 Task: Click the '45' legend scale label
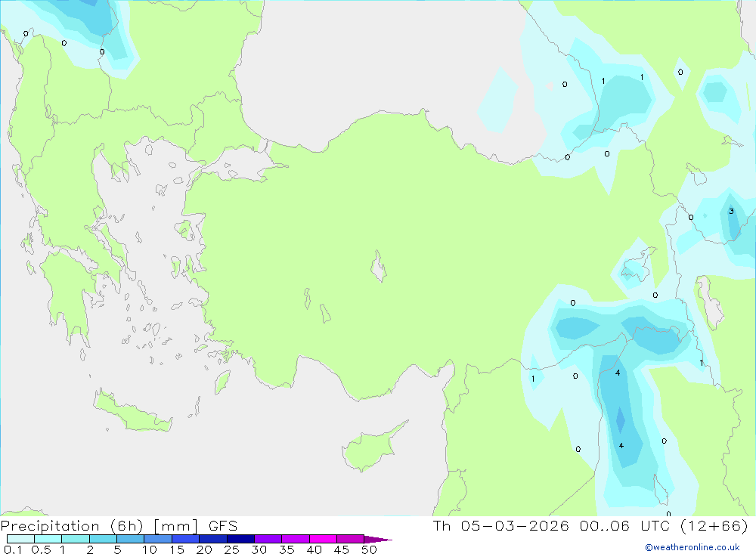(342, 549)
